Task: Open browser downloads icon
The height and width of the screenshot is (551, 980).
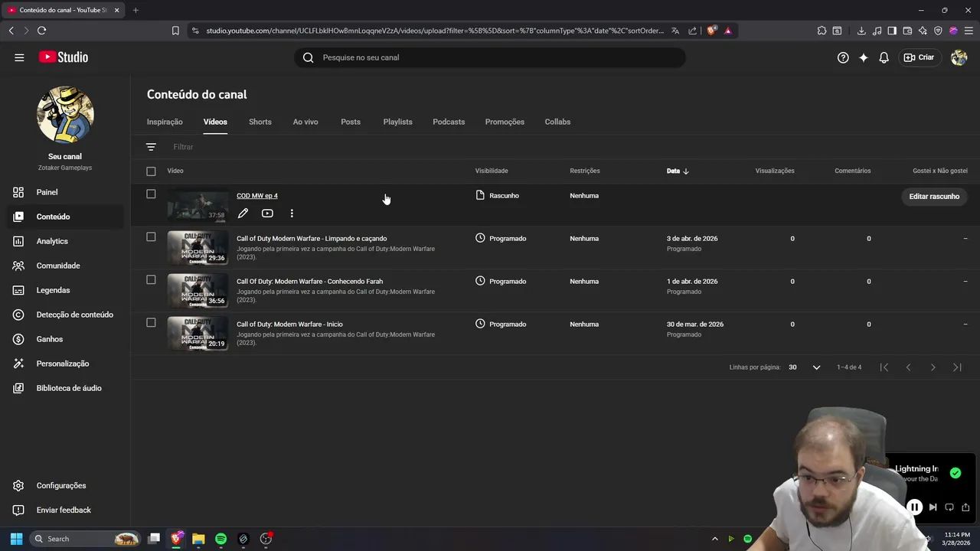Action: point(861,31)
